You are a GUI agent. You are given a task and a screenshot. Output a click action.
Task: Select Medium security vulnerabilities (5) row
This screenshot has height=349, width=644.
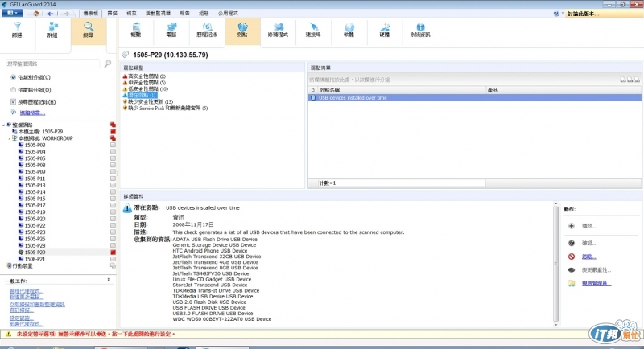145,83
